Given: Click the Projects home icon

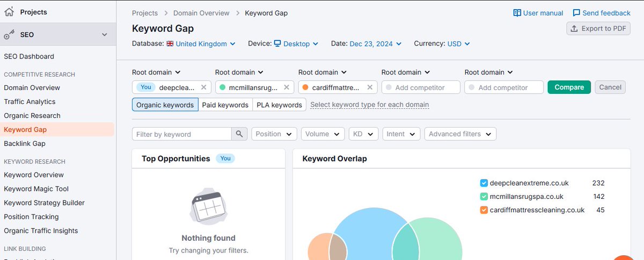Looking at the screenshot, I should click(x=9, y=12).
